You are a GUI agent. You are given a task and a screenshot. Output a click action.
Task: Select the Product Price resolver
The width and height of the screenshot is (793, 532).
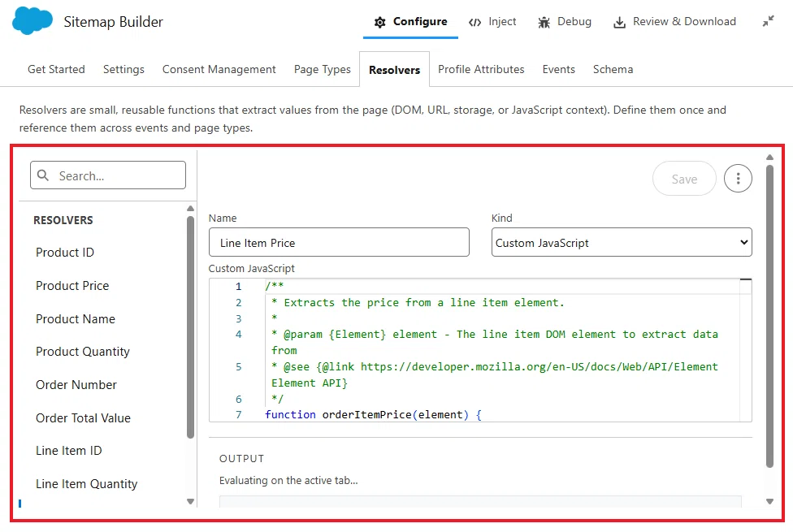[72, 286]
